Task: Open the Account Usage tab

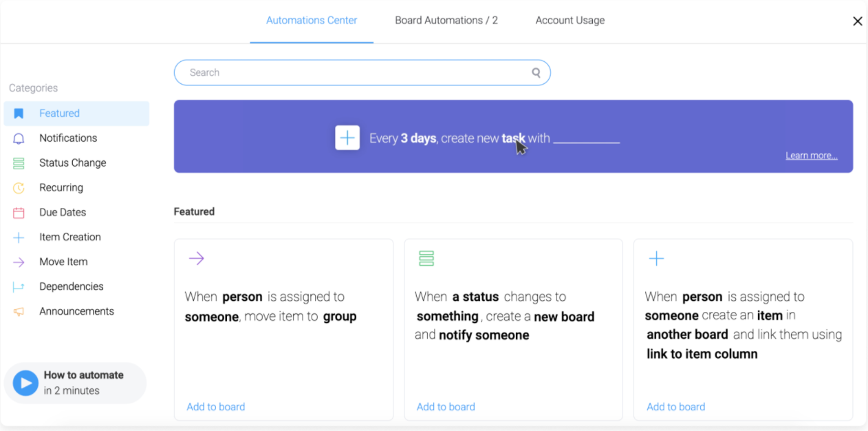Action: click(x=569, y=21)
